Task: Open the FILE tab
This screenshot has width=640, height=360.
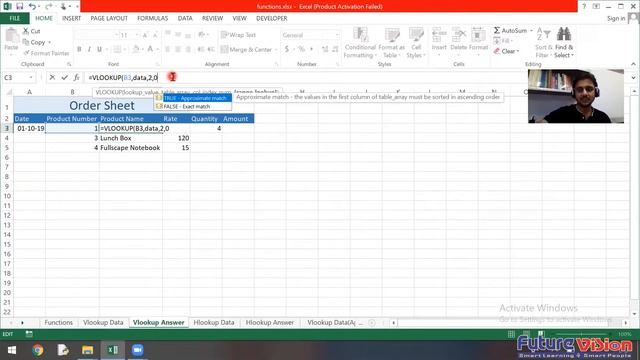Action: coord(15,18)
